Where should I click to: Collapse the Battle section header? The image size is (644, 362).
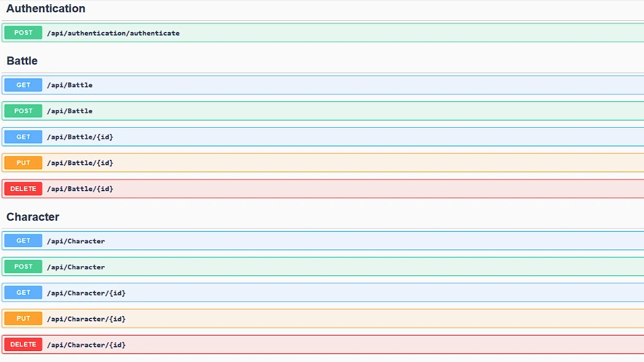[x=22, y=61]
